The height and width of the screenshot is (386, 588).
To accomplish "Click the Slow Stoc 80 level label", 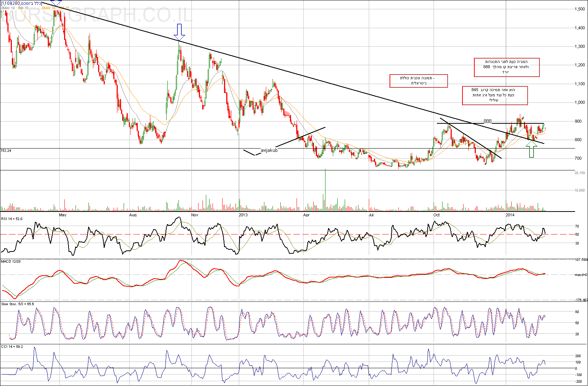I will pos(577,312).
